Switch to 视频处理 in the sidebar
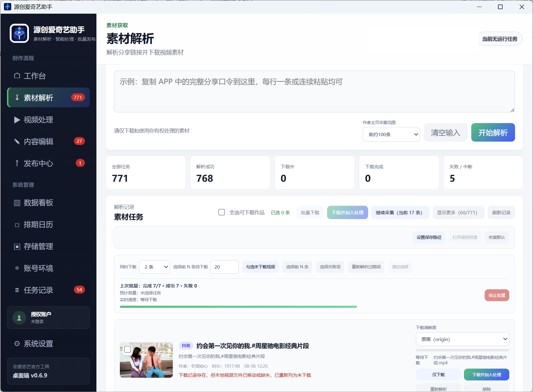 (48, 120)
